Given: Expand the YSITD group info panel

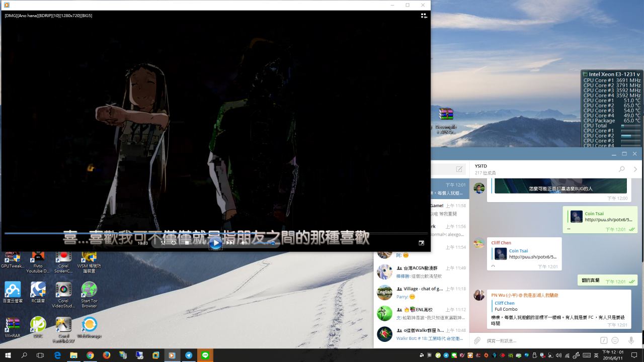Looking at the screenshot, I should 635,169.
